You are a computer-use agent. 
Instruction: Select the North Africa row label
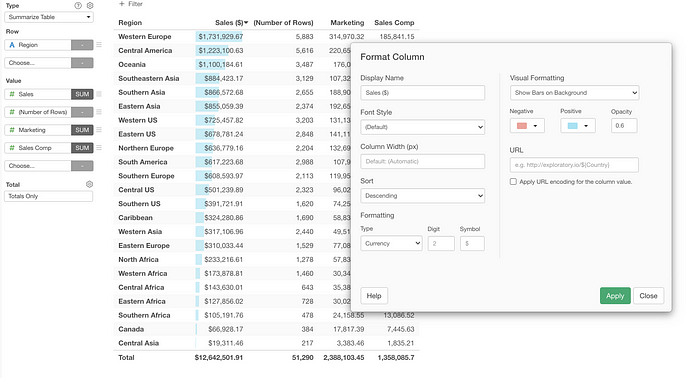(x=138, y=259)
